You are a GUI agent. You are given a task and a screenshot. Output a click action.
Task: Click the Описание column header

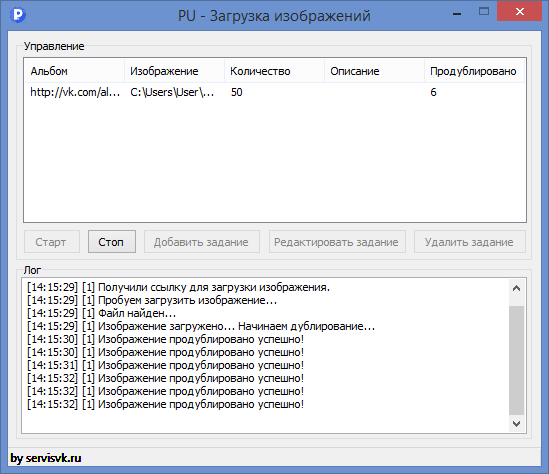click(x=374, y=71)
